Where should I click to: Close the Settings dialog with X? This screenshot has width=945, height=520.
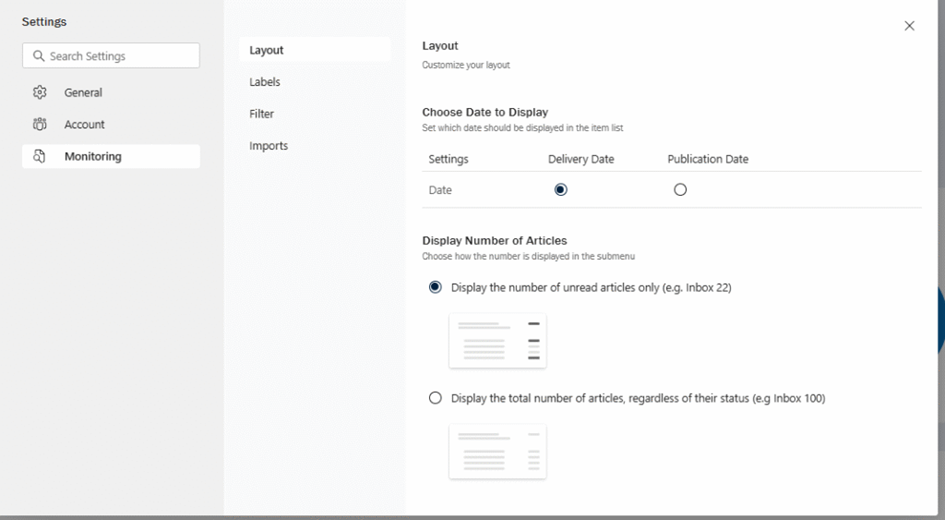coord(909,26)
